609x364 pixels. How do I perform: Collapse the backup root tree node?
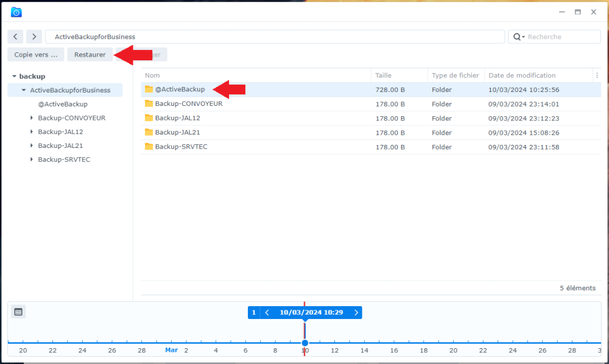[x=15, y=76]
